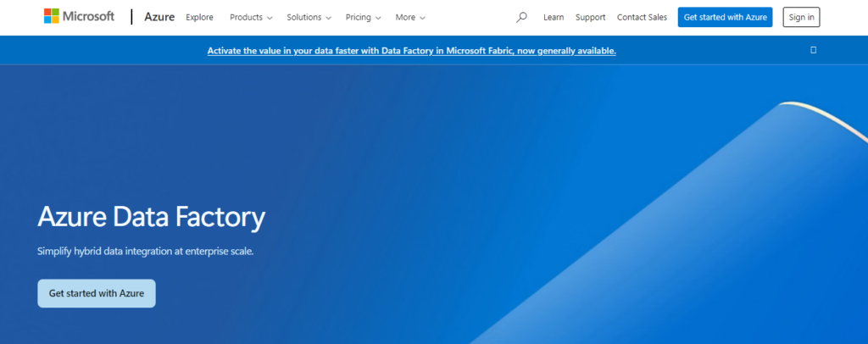This screenshot has height=344, width=868.
Task: Open the Data Factory in Microsoft Fabric announcement link
Action: pyautogui.click(x=412, y=51)
